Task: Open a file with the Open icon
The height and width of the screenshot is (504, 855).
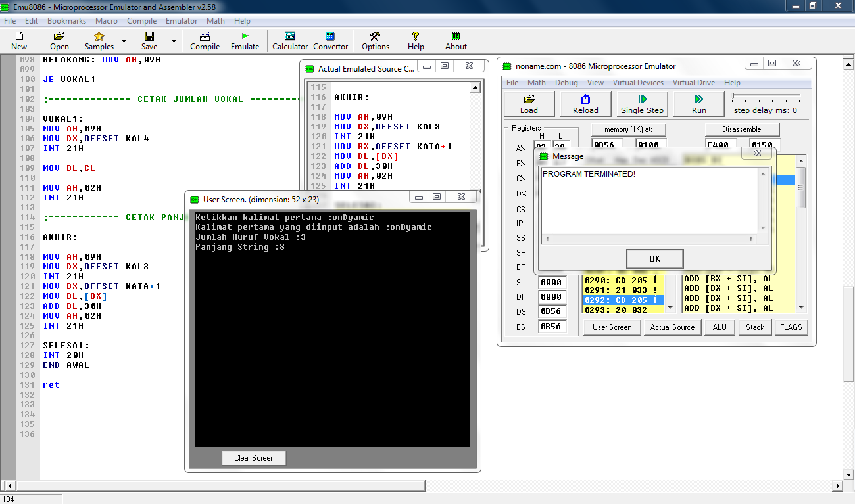Action: pyautogui.click(x=59, y=40)
